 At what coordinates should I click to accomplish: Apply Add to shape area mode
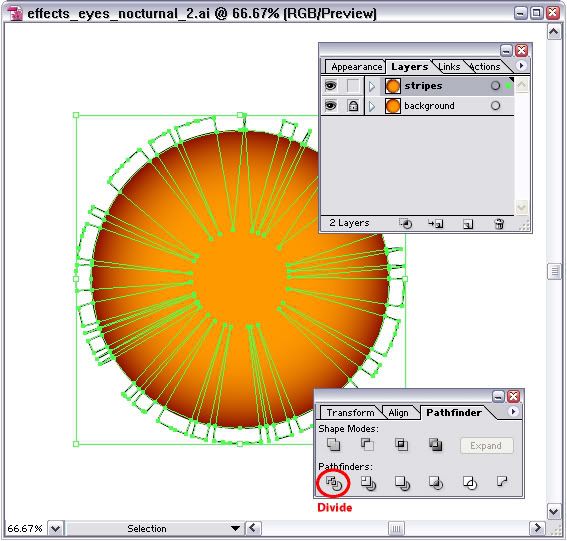(333, 444)
